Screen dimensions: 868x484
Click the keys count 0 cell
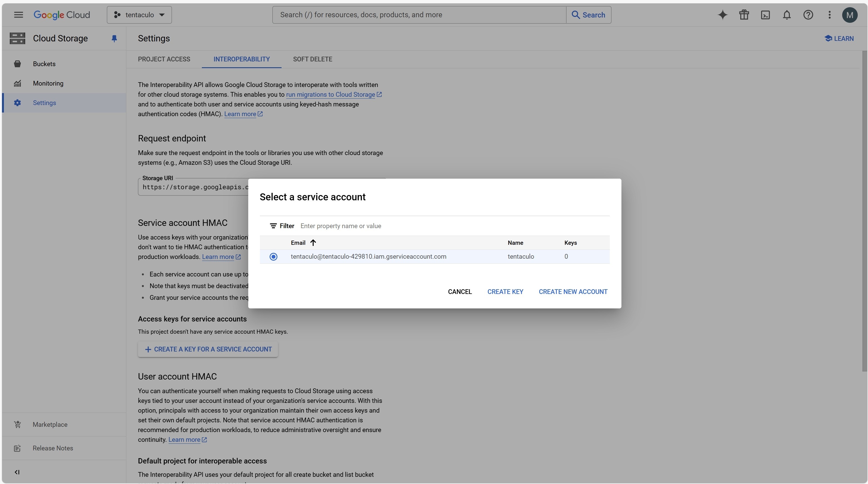pyautogui.click(x=566, y=256)
